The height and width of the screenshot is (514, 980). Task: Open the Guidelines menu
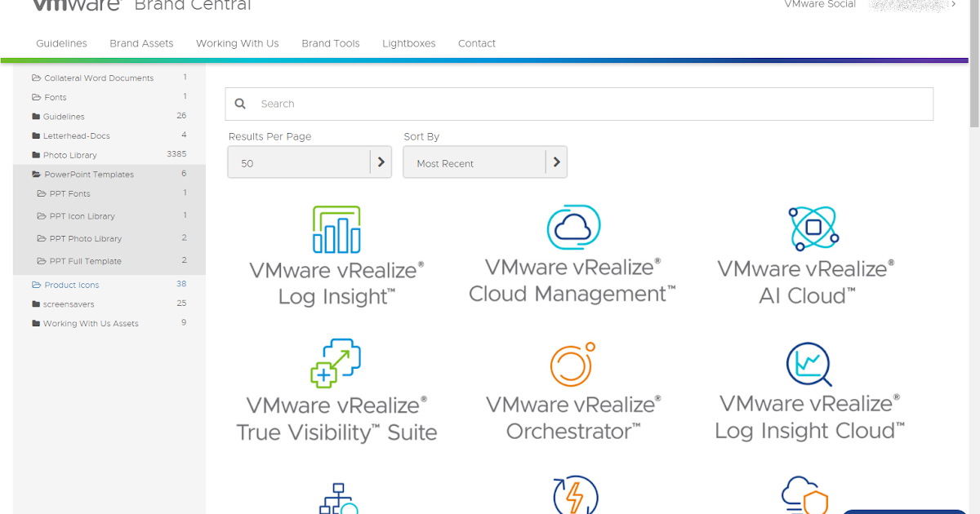pos(61,43)
